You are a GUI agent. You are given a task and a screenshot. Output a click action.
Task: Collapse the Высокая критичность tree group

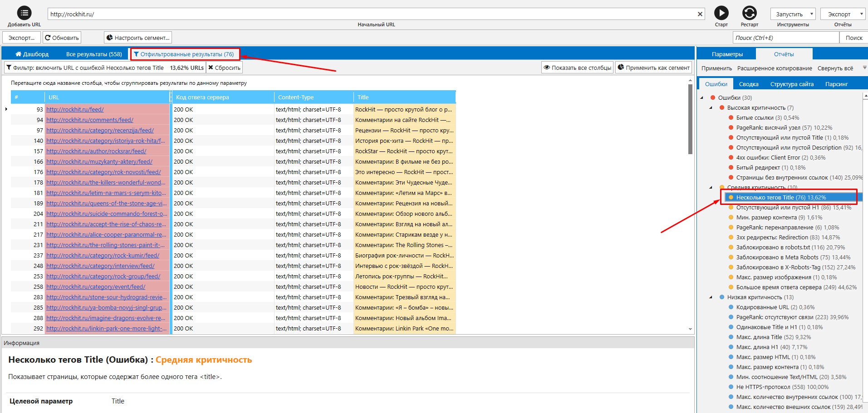pyautogui.click(x=711, y=108)
